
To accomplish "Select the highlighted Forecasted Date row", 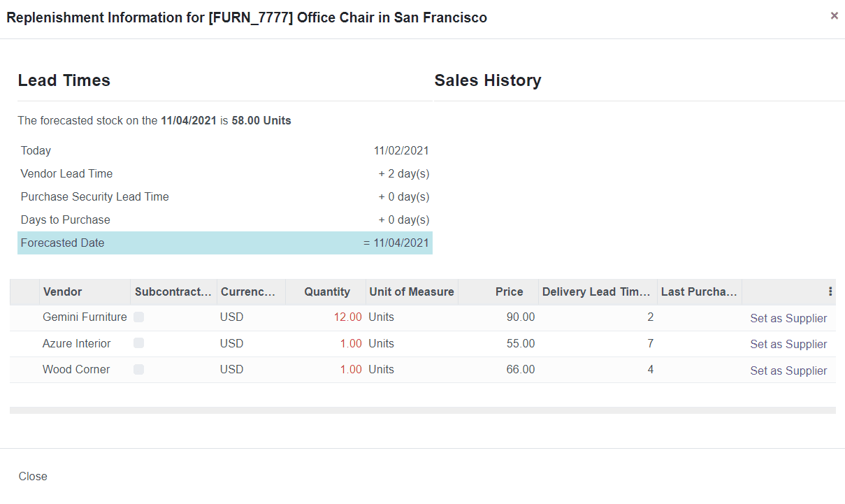I will [x=225, y=243].
